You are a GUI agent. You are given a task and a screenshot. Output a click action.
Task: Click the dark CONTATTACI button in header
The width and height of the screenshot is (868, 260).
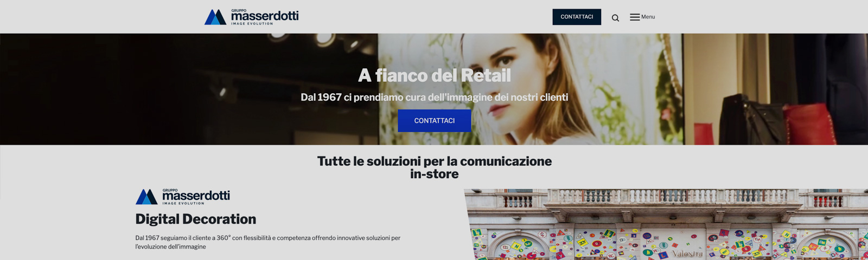(577, 17)
